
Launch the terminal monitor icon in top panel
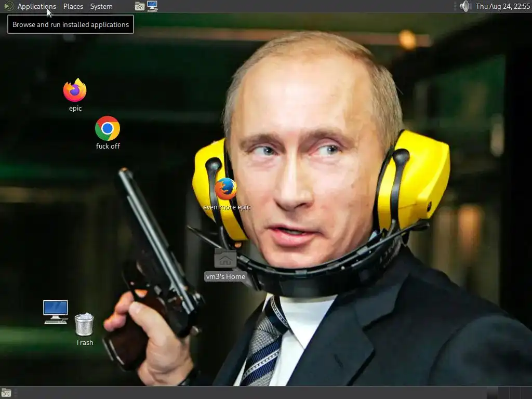[x=152, y=6]
